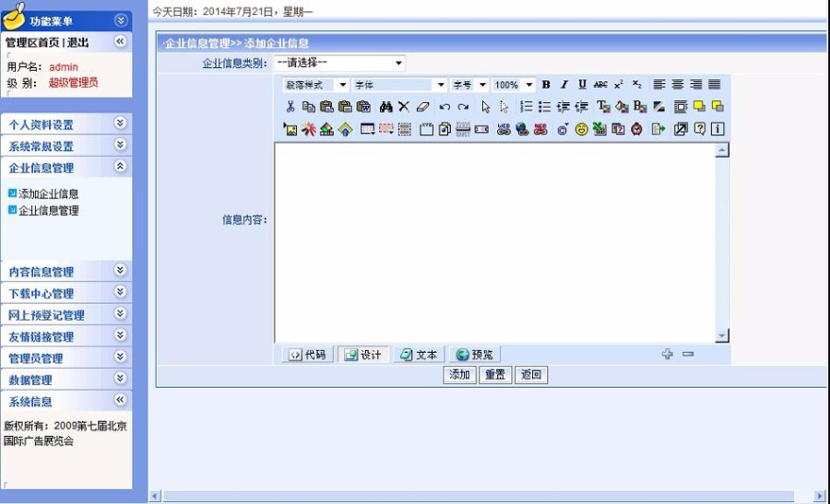
Task: Insert horizontal rule icon
Action: tap(463, 129)
